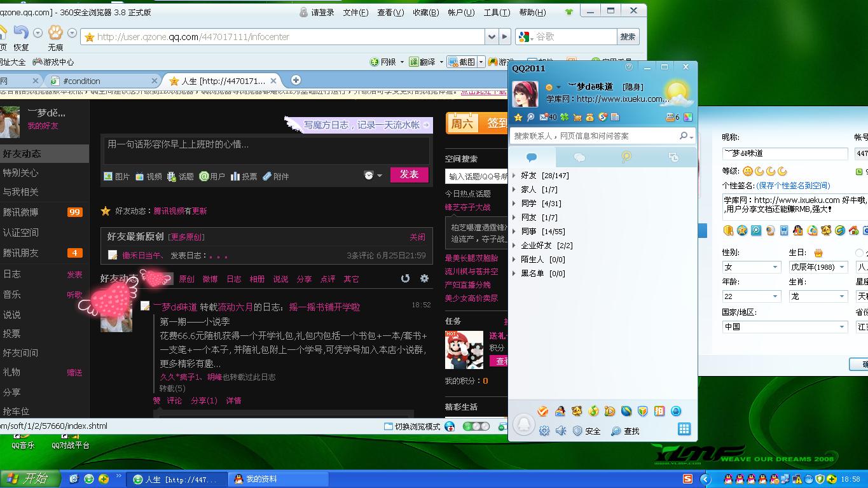Refresh friend feed icon

point(405,279)
